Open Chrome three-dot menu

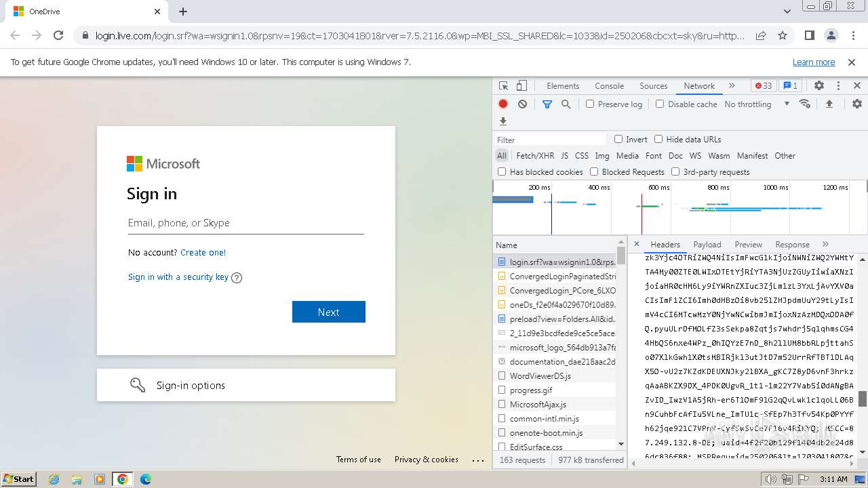(x=853, y=35)
